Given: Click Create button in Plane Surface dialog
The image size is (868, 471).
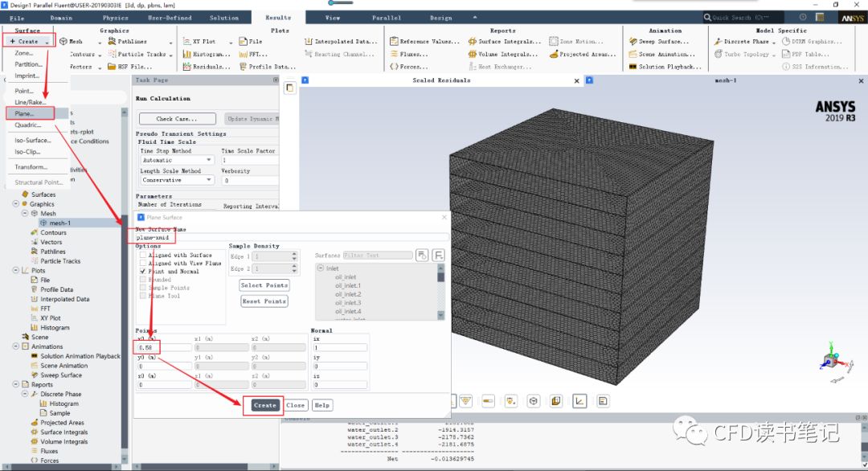Looking at the screenshot, I should pyautogui.click(x=264, y=405).
